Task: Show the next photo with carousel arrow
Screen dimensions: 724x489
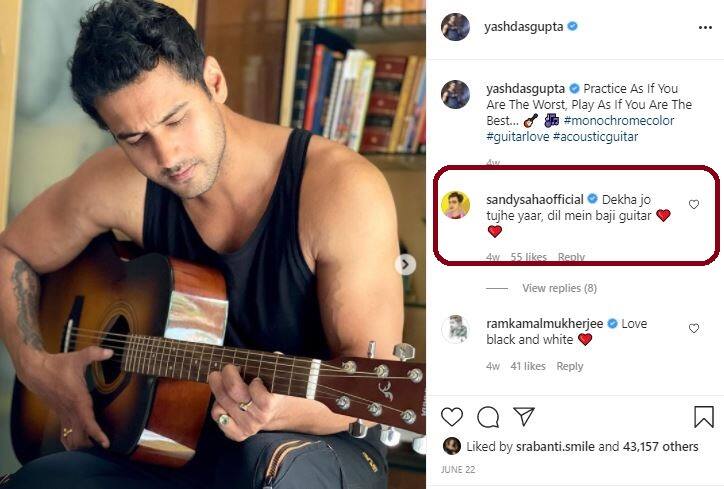Action: 405,264
